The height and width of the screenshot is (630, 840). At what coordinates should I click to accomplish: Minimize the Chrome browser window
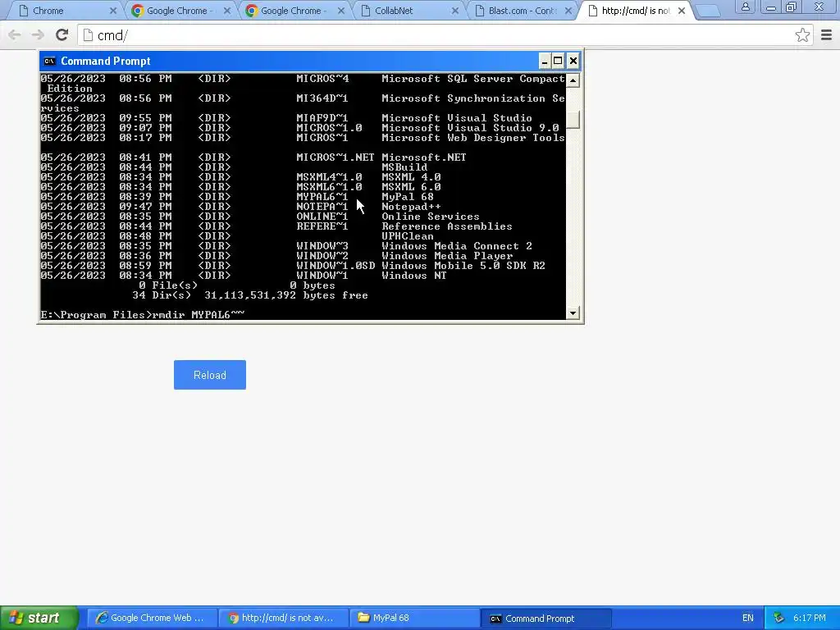click(x=771, y=7)
